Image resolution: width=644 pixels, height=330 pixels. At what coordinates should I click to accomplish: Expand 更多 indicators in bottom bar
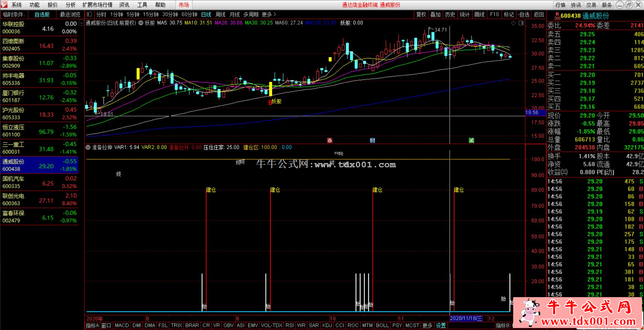pos(427,325)
